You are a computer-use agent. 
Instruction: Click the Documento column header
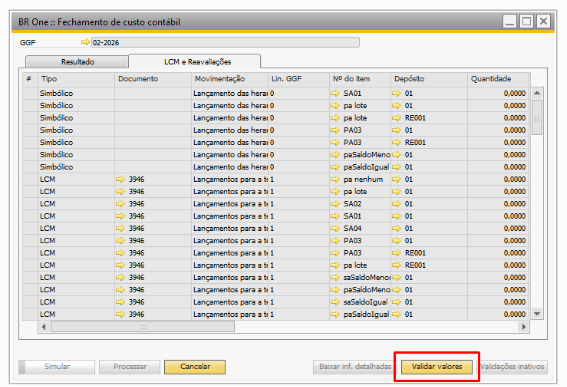point(153,79)
